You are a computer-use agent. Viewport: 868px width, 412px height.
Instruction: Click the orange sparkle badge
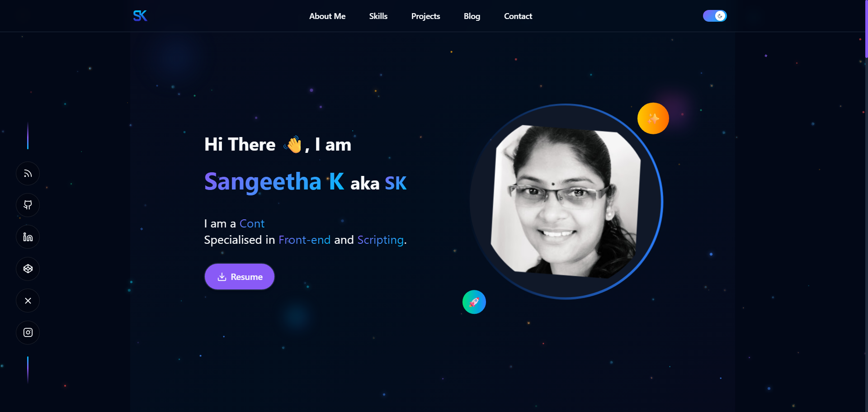(x=653, y=118)
